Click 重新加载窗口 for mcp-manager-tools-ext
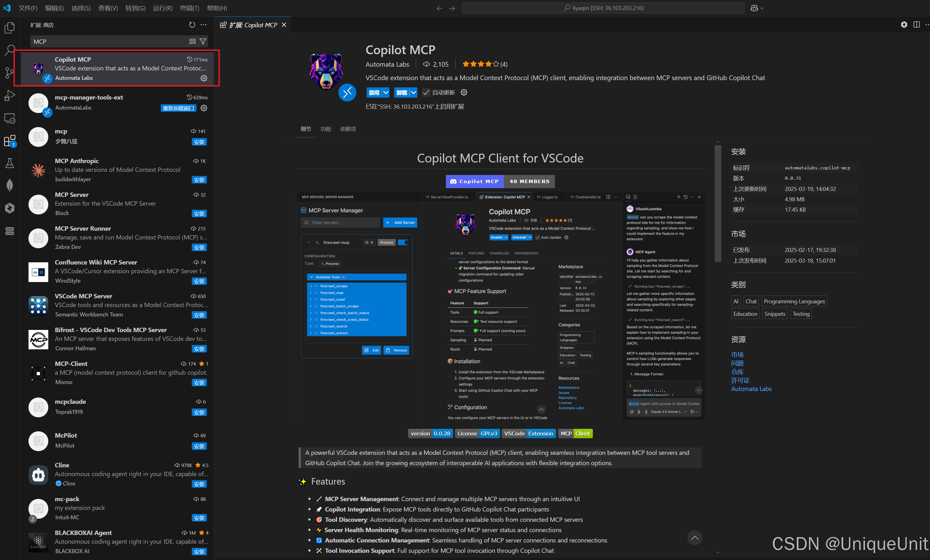 (x=178, y=108)
